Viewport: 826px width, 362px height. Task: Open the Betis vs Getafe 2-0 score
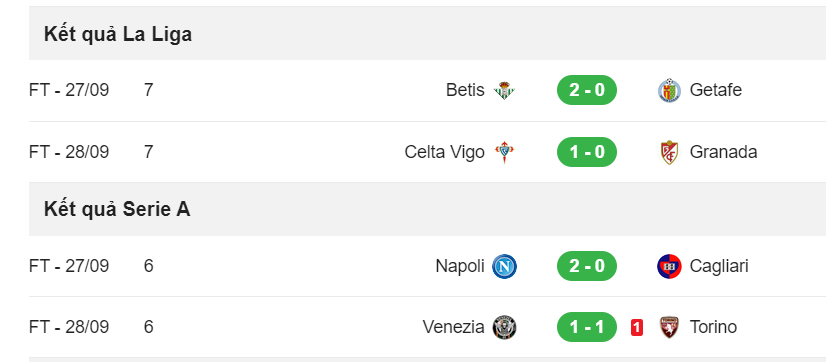click(x=587, y=90)
